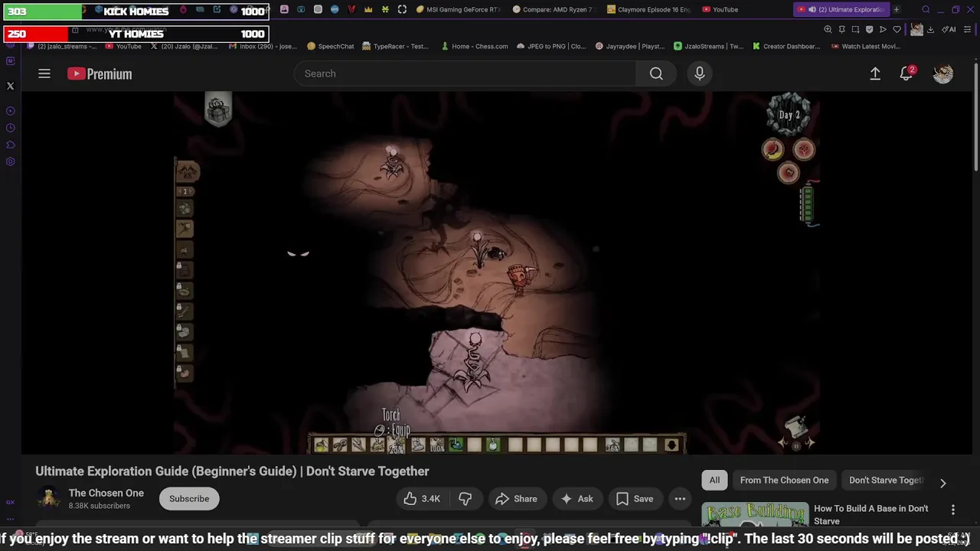This screenshot has height=551, width=980.
Task: Open The Chosen One channel name
Action: pos(106,493)
